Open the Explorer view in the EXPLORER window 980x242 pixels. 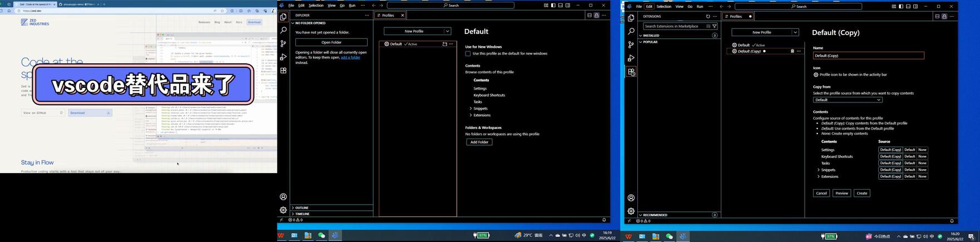pos(283,17)
